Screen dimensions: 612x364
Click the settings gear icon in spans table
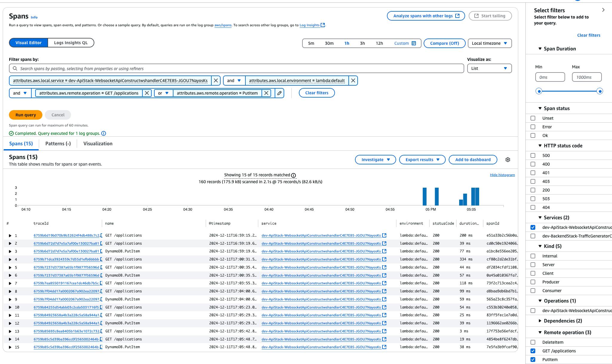click(x=508, y=159)
